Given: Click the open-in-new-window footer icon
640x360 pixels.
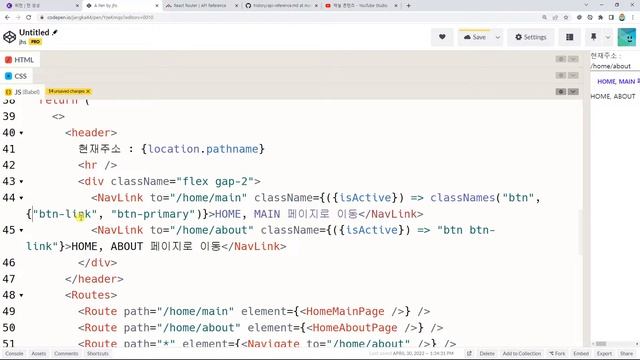Looking at the screenshot, I should tap(469, 353).
